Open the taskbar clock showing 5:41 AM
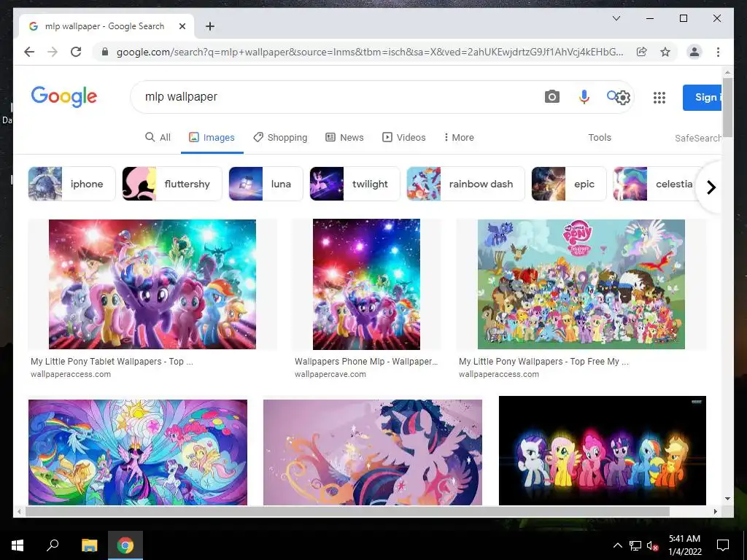 (684, 545)
